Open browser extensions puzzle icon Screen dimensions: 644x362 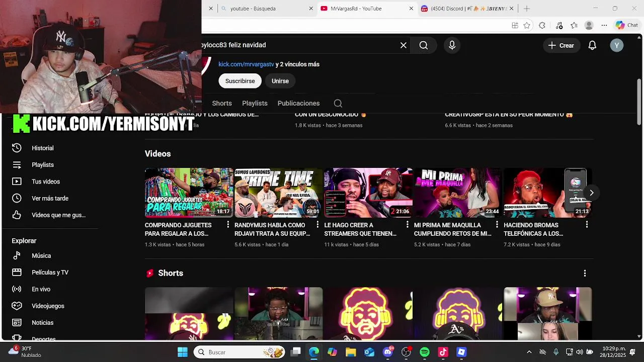tap(542, 25)
